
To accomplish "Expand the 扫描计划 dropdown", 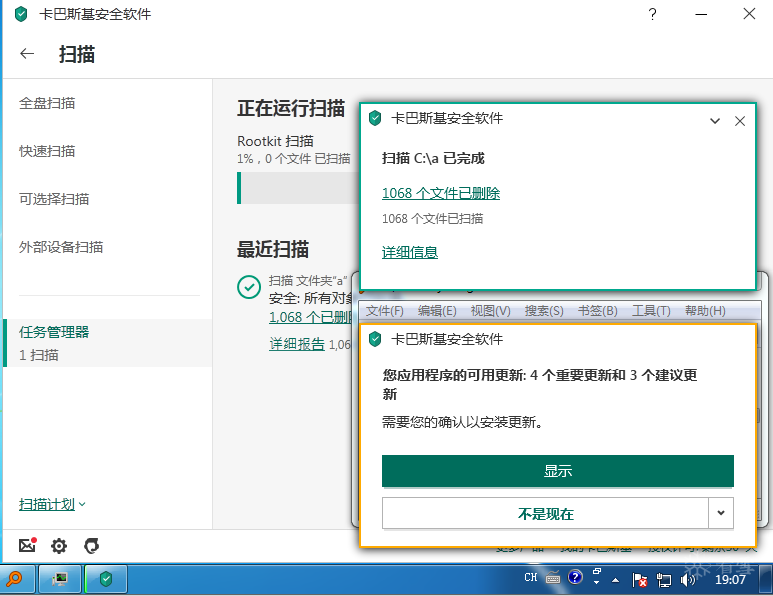I will point(52,504).
